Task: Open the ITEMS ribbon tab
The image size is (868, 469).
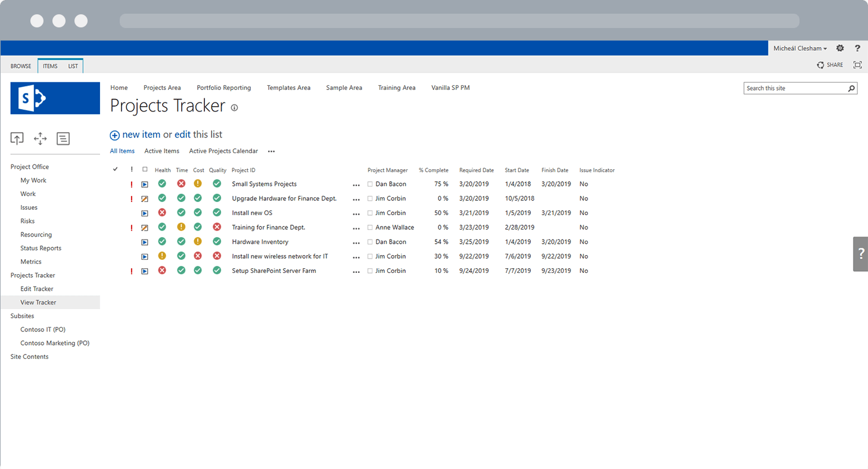Action: [50, 66]
